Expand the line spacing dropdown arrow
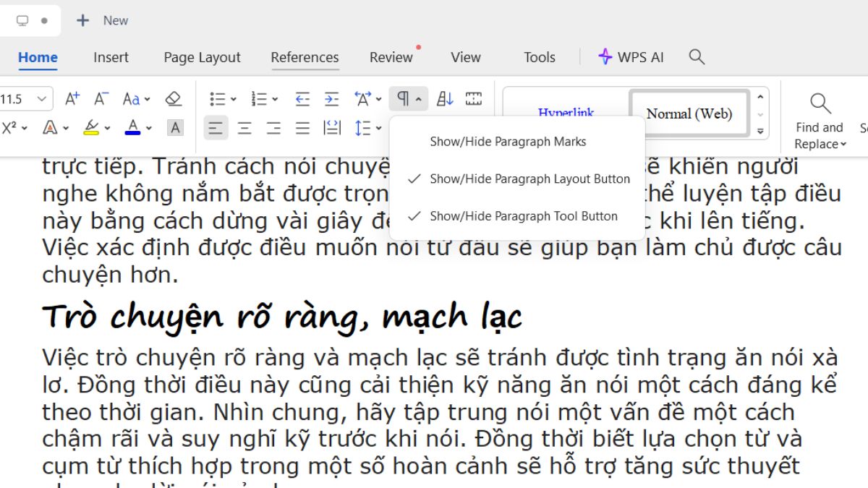868x488 pixels. pos(379,129)
